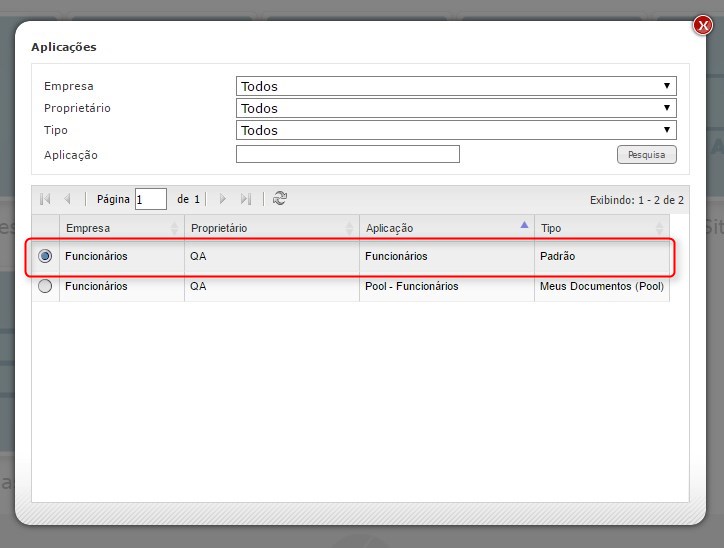The height and width of the screenshot is (548, 724).
Task: Click the page number input box
Action: point(150,200)
